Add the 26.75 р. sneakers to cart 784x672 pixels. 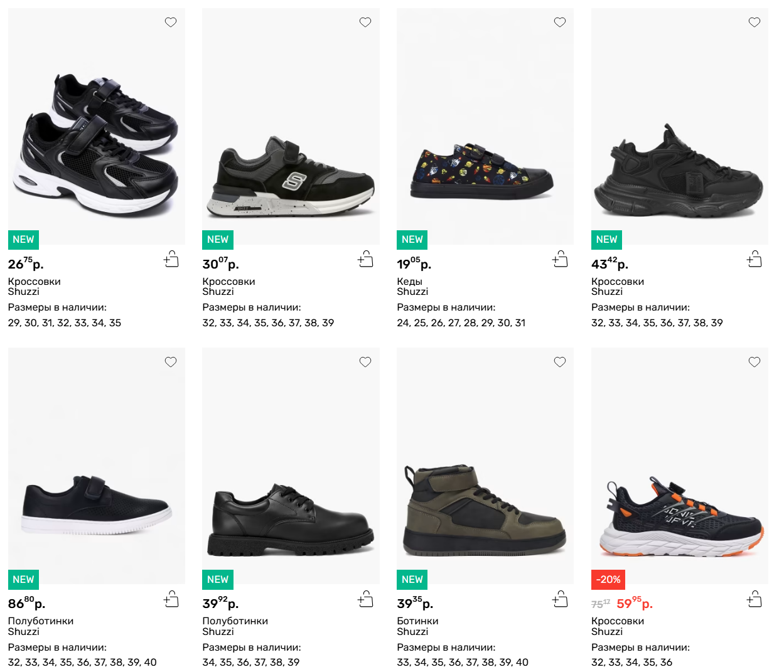171,259
